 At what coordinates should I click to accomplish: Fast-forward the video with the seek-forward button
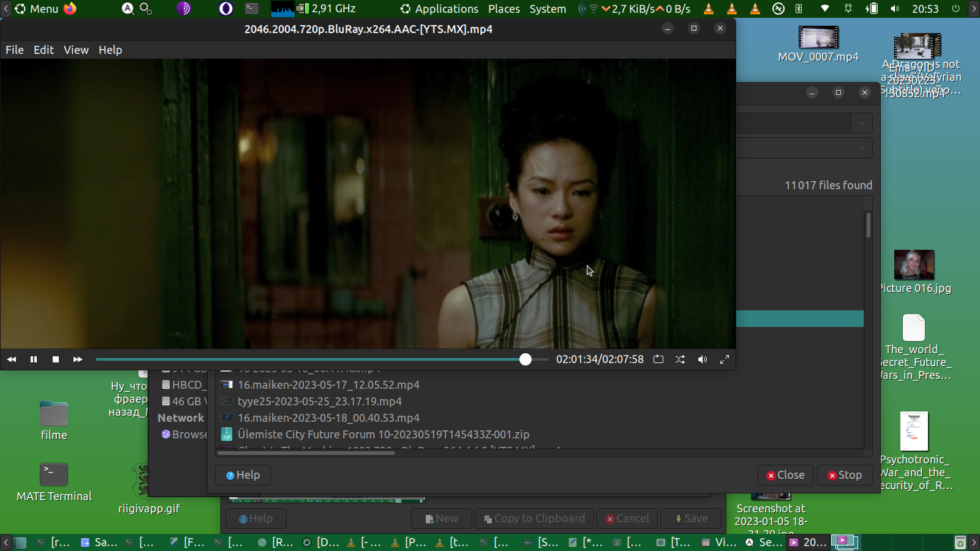78,359
